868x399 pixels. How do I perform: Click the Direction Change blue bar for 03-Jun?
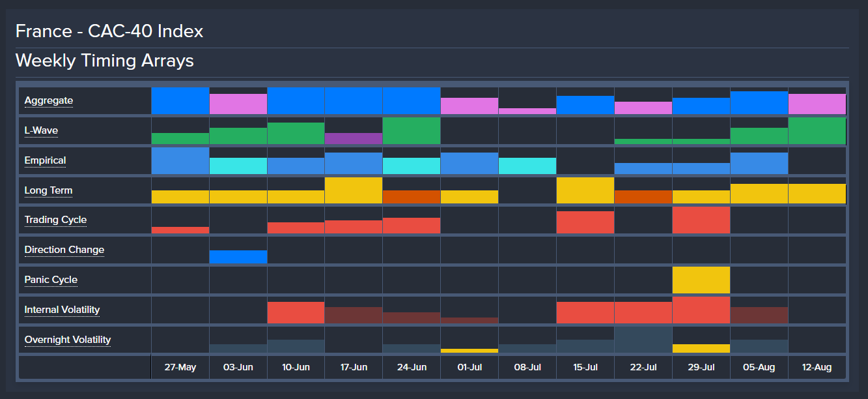pos(238,257)
